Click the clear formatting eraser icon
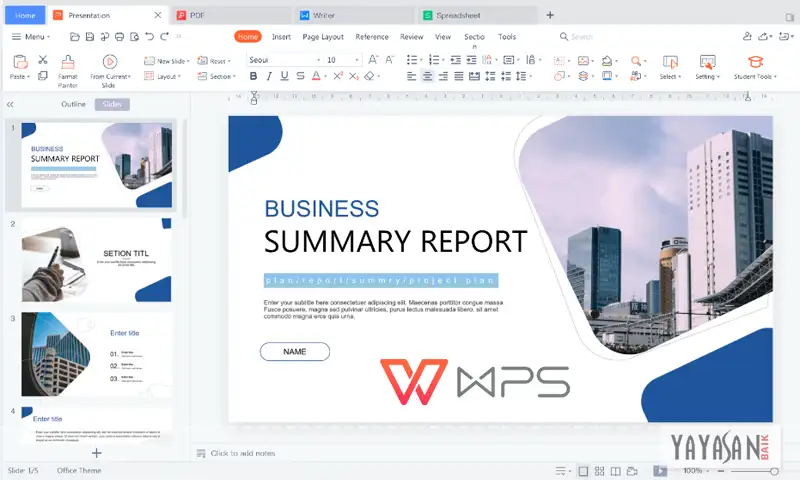Screen dimensions: 800x480 click(369, 76)
